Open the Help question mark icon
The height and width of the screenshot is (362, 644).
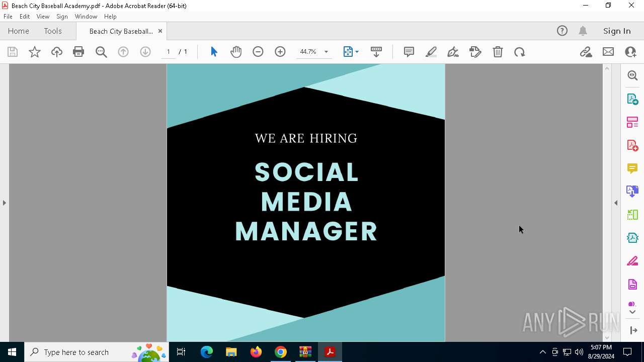tap(562, 31)
